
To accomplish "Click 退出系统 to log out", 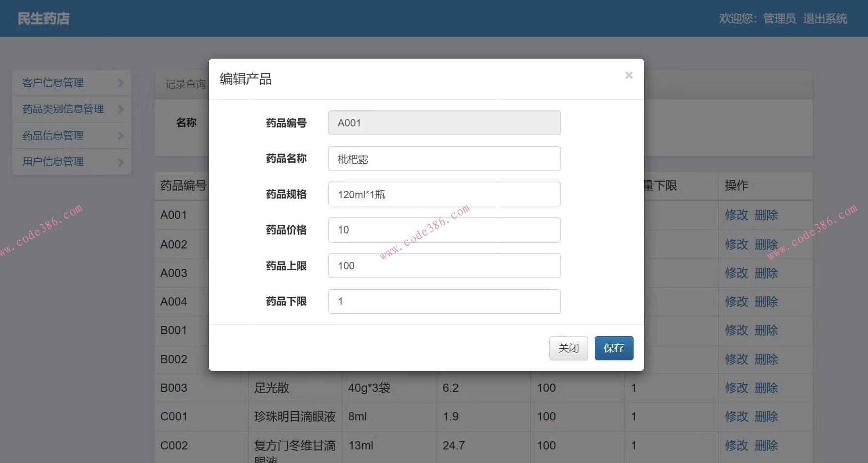I will (x=825, y=19).
